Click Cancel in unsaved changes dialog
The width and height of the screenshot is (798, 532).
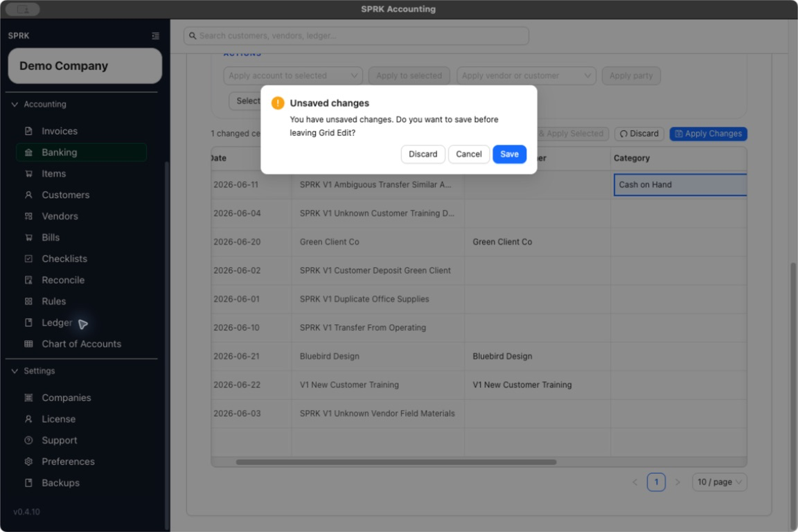tap(469, 154)
